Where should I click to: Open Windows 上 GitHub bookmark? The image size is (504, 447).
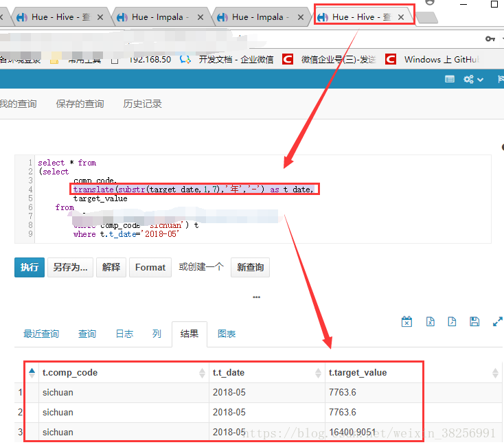pyautogui.click(x=433, y=60)
